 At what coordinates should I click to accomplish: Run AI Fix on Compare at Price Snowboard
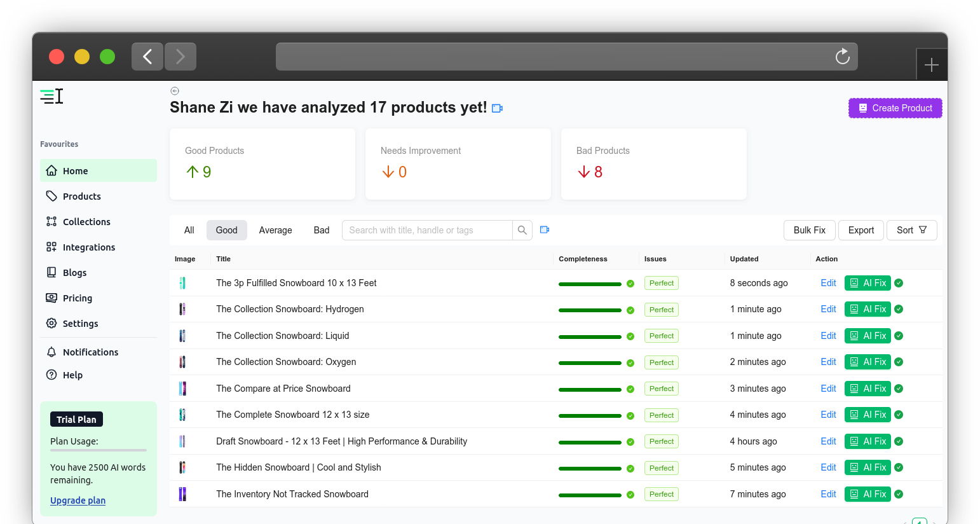point(868,389)
